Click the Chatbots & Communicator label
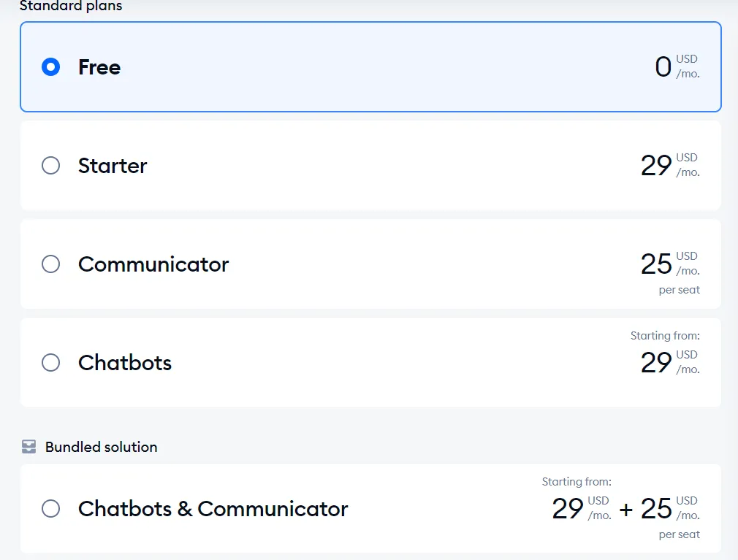Screen dimensions: 738x560 pyautogui.click(x=213, y=509)
